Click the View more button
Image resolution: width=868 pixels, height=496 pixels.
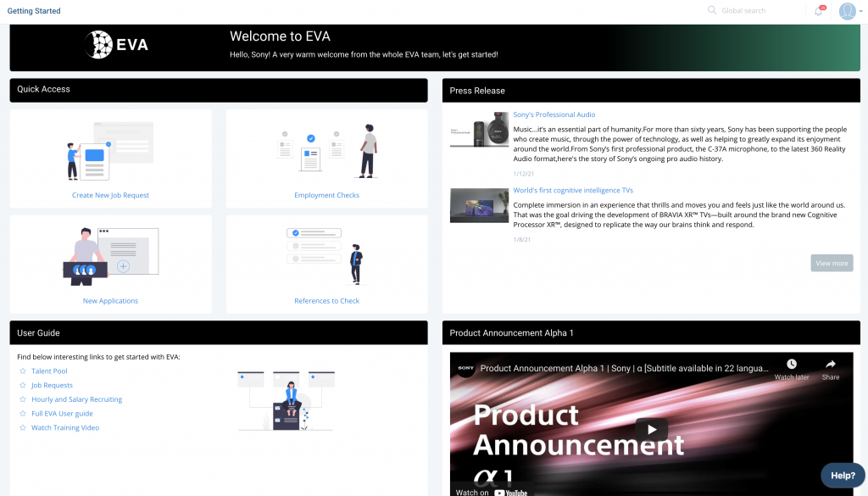pos(832,263)
